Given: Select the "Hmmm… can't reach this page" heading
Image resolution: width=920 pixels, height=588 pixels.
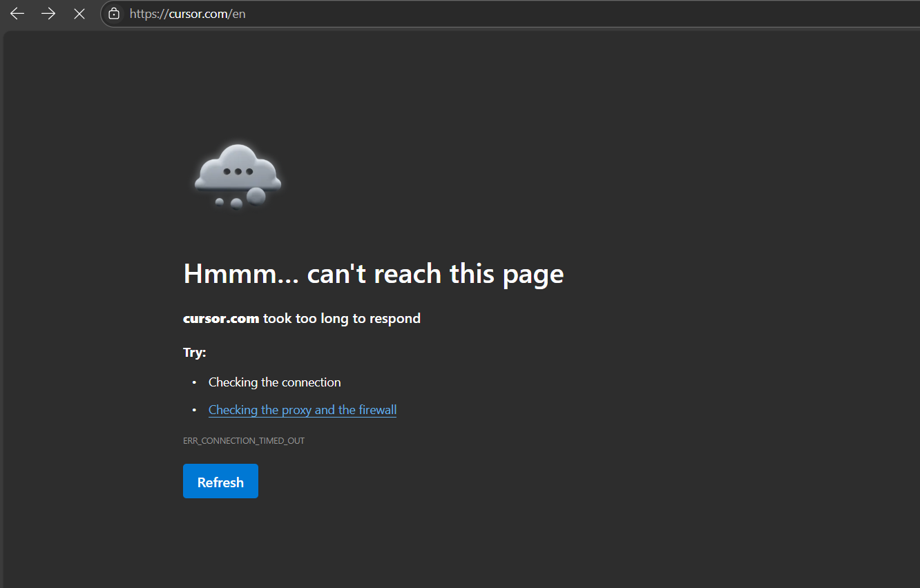Looking at the screenshot, I should [x=374, y=274].
